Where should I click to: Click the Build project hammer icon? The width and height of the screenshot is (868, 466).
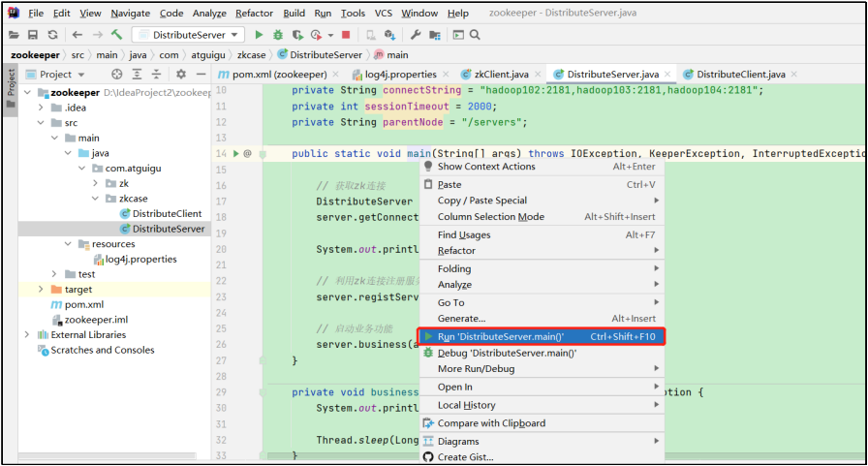pos(117,35)
